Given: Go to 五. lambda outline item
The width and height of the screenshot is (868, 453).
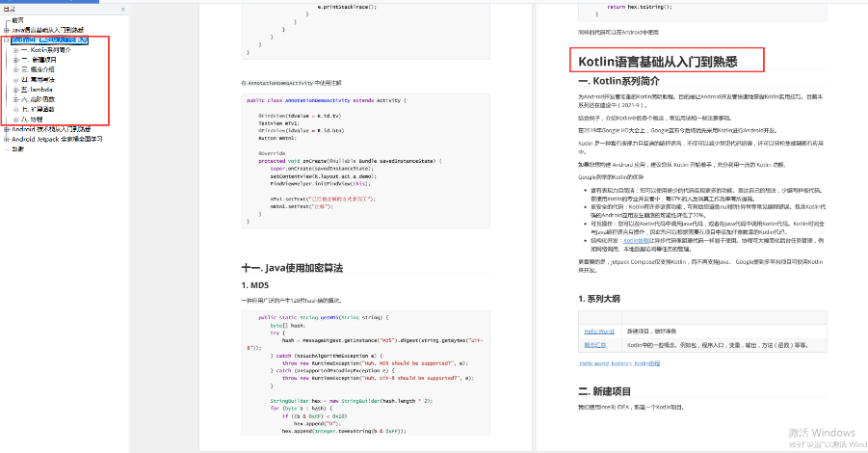Looking at the screenshot, I should [x=37, y=90].
